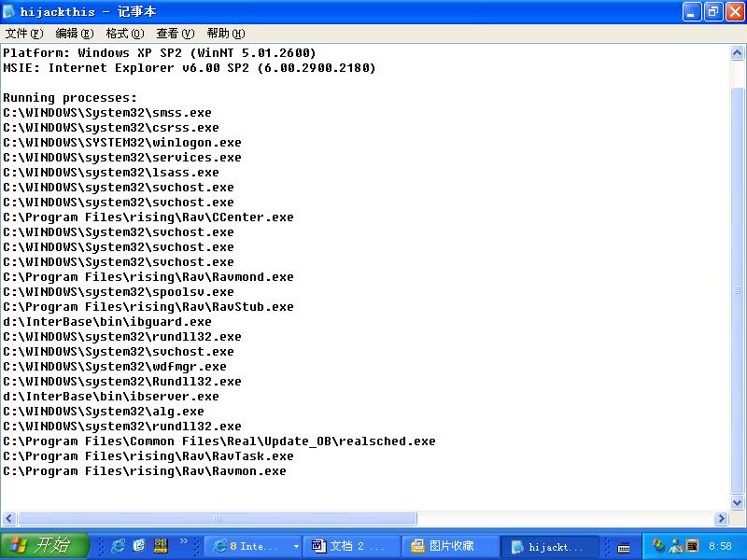747x560 pixels.
Task: Click the vertical scrollbar thumb
Action: 737,290
